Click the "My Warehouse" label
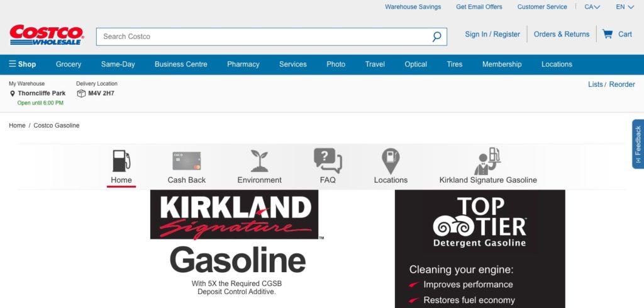Screen dimensions: 644x308 pos(26,84)
